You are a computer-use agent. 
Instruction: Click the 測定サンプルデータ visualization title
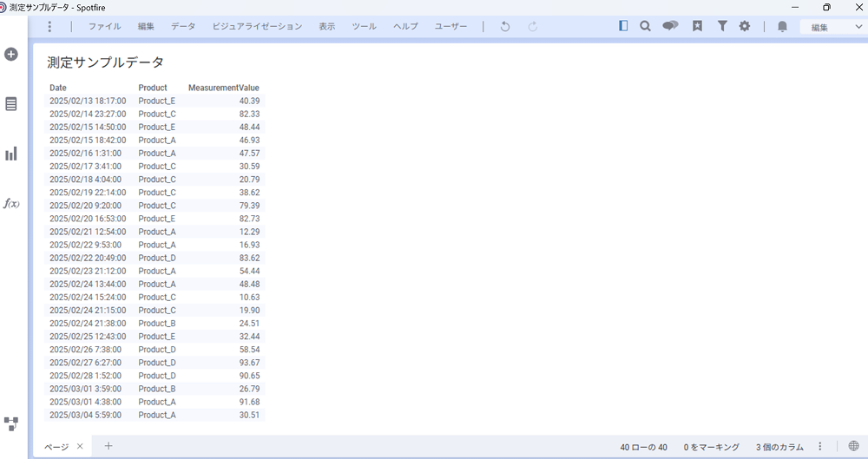[105, 62]
